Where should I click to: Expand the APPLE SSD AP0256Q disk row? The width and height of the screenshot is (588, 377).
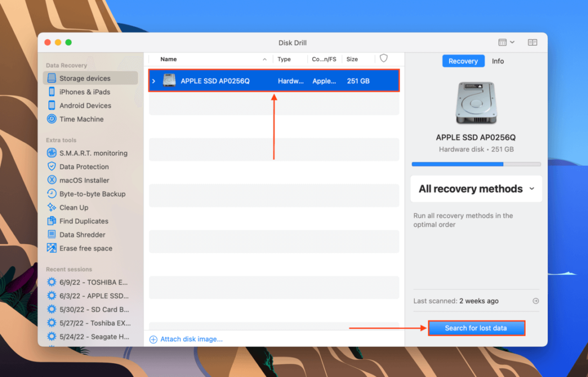(154, 80)
